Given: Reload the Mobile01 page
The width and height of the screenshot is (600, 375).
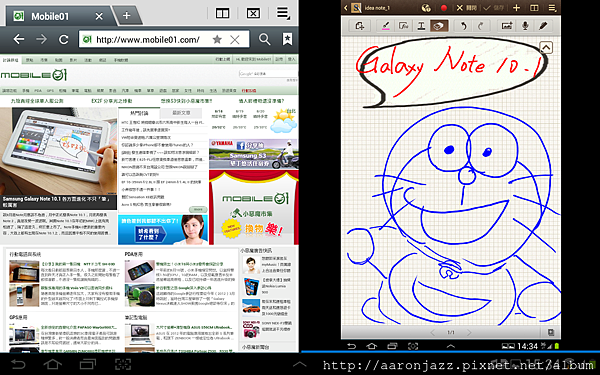Looking at the screenshot, I should pos(64,39).
